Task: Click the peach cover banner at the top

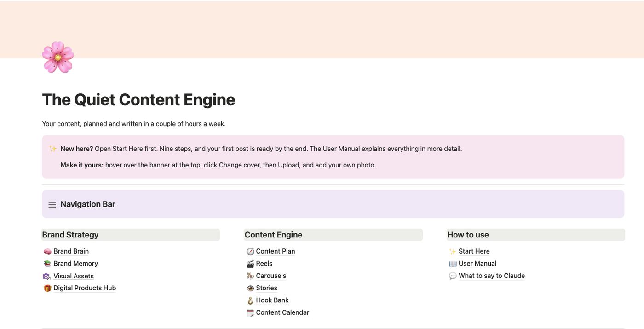Action: pos(322,29)
